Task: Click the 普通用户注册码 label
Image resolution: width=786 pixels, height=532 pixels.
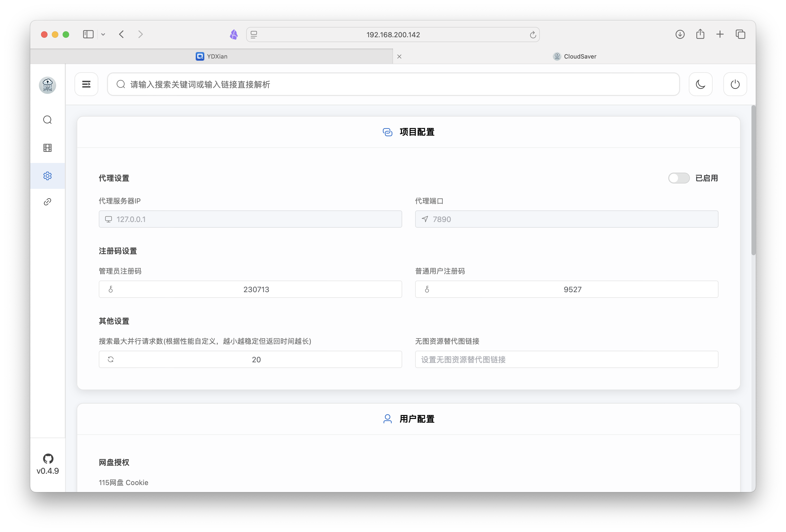Action: coord(440,271)
